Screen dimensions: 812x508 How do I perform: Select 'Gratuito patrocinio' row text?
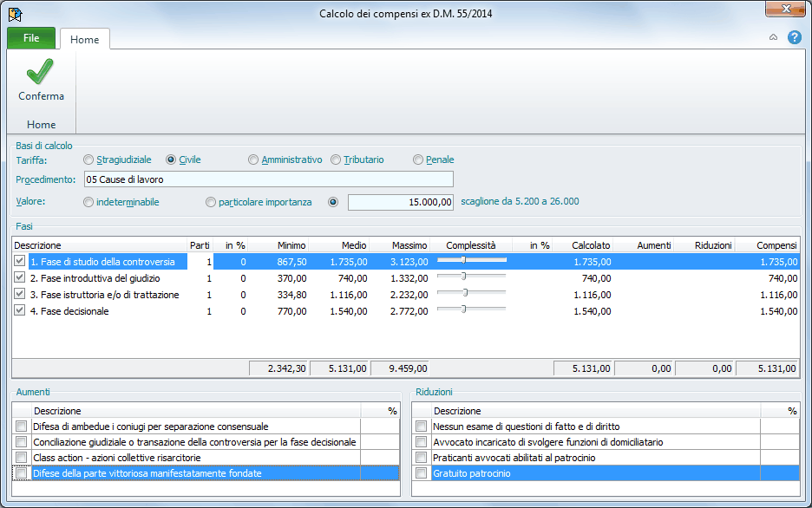point(472,473)
